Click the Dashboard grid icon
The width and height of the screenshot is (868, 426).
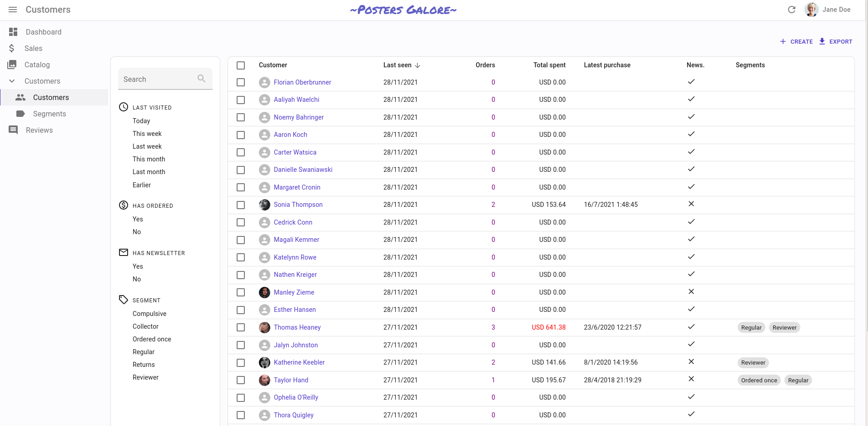(13, 32)
